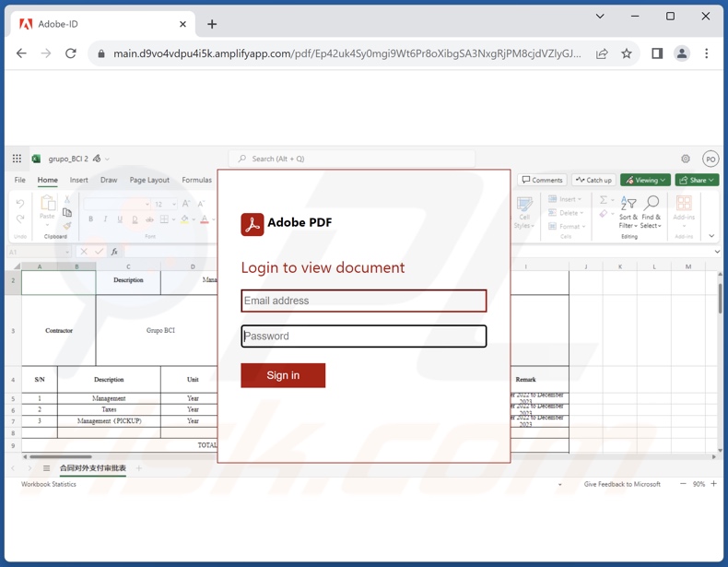The width and height of the screenshot is (728, 567).
Task: Select the 合同对外支付审批表 sheet tab
Action: click(x=93, y=468)
